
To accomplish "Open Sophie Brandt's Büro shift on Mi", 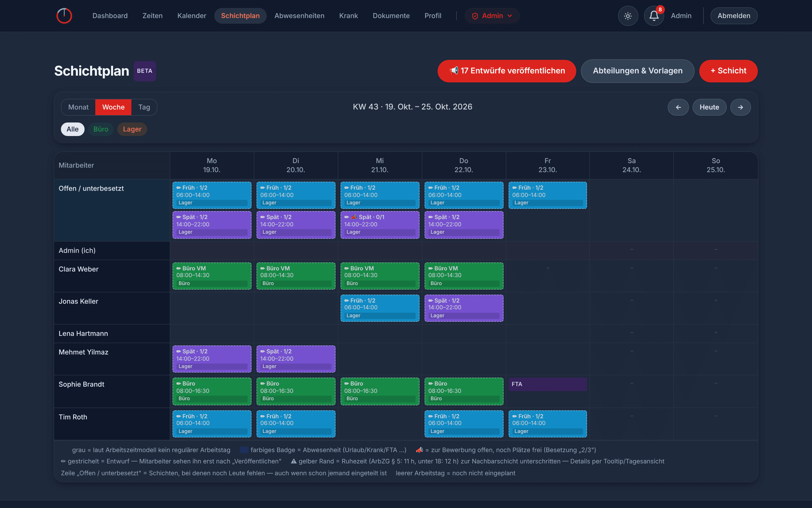I will 380,391.
